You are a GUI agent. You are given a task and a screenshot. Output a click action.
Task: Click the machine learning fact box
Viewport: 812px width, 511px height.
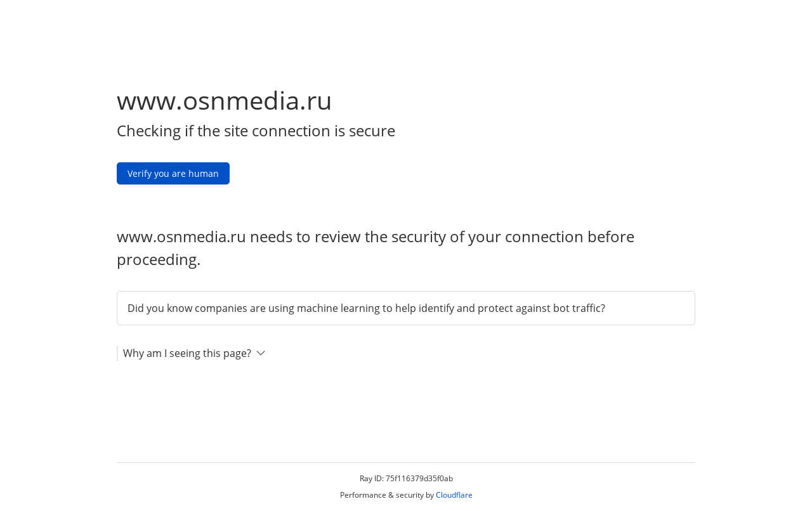pyautogui.click(x=406, y=308)
